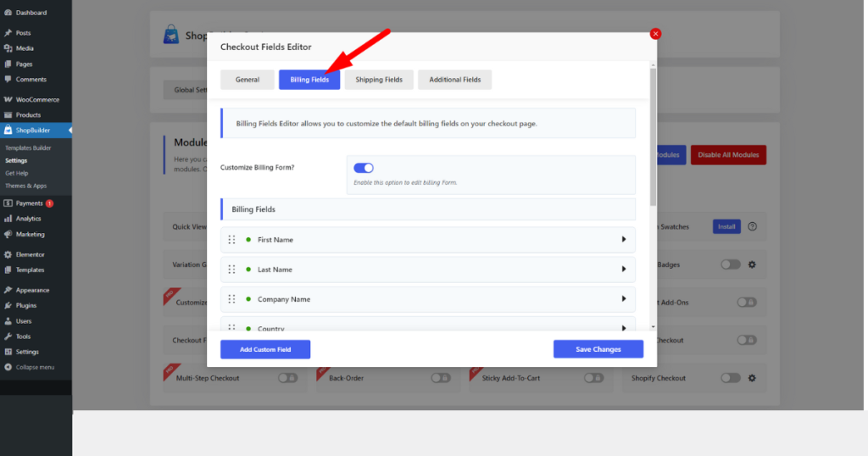
Task: Open the Templates icon in sidebar
Action: click(x=8, y=270)
